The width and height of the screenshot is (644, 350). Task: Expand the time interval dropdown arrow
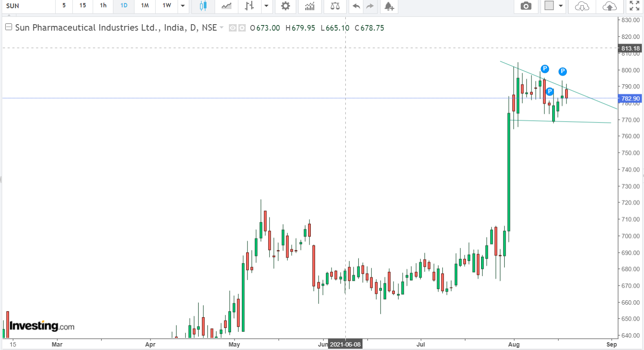point(183,6)
